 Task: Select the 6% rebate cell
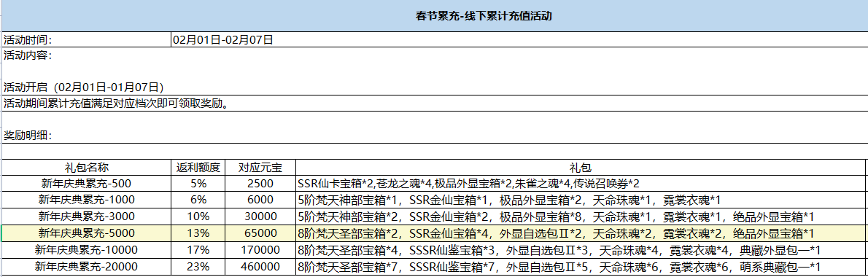tap(198, 200)
